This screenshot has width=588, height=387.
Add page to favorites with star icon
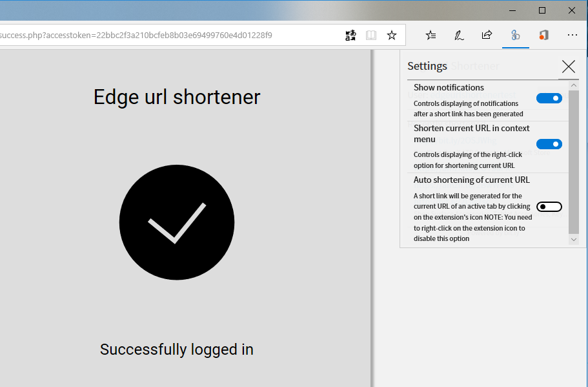[392, 36]
